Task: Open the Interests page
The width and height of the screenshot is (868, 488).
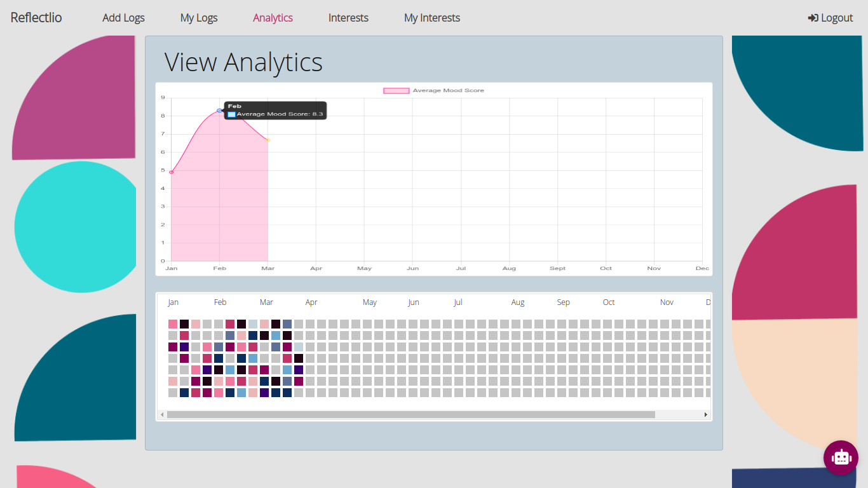Action: 348,18
